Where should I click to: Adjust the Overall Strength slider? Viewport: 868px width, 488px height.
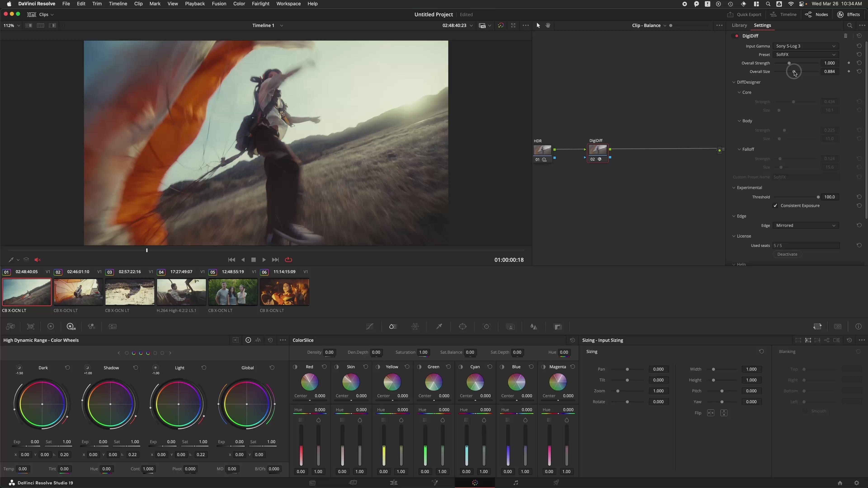(x=789, y=63)
